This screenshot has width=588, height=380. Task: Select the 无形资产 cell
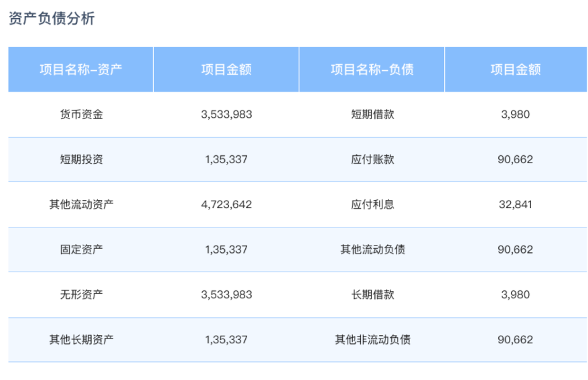(x=81, y=294)
